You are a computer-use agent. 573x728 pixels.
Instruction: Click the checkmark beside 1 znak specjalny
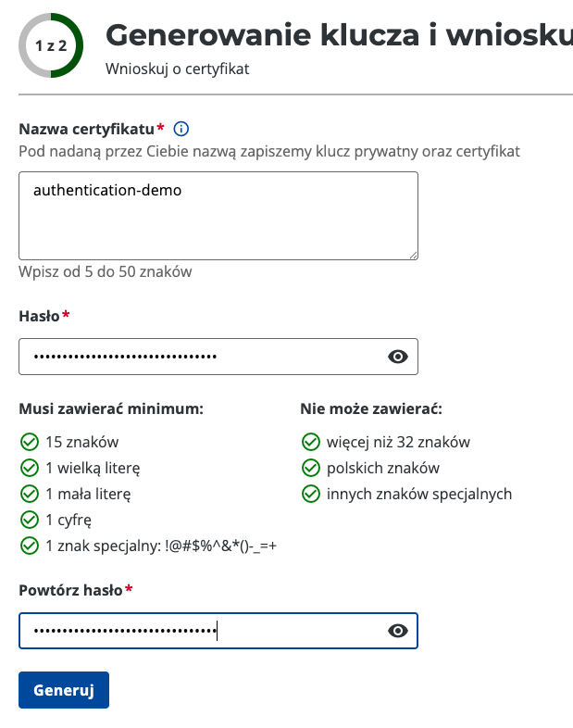click(x=29, y=546)
